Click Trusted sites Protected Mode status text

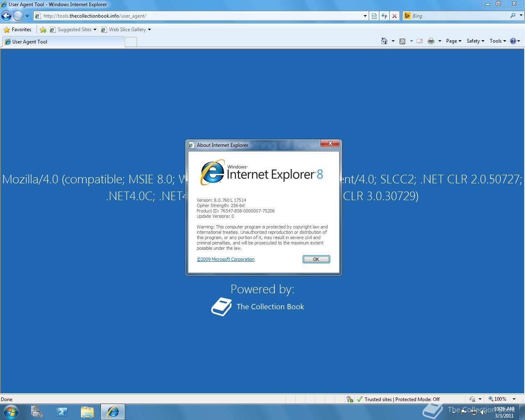pyautogui.click(x=402, y=399)
